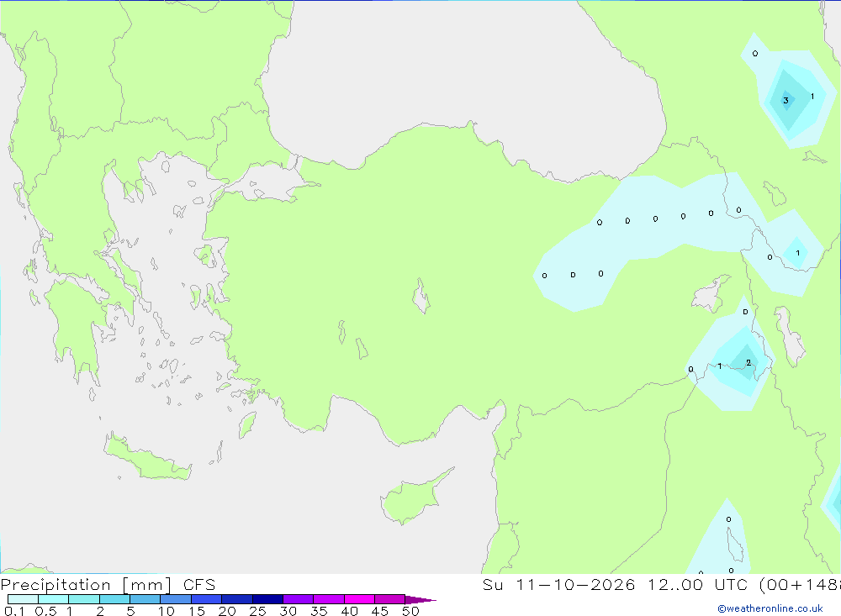This screenshot has width=841, height=616.
Task: Click the 30–35 mm purple legend segment
Action: click(x=298, y=599)
